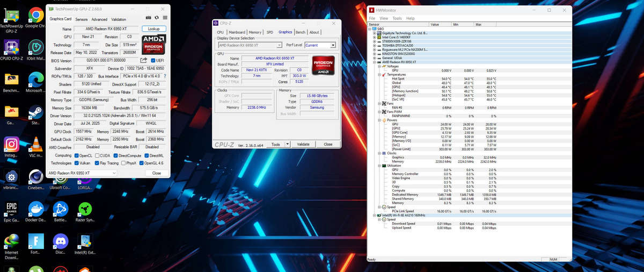644x272 pixels.
Task: Toggle PhysX checkbox in GPU-Z
Action: [x=123, y=163]
